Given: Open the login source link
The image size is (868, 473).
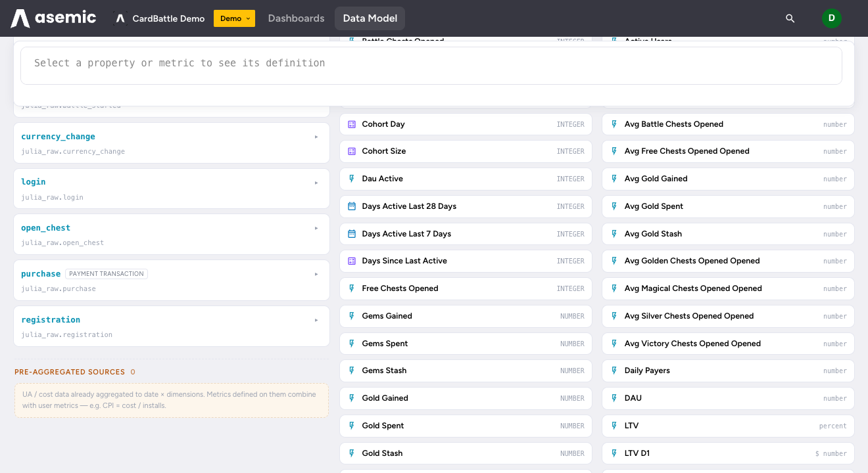Looking at the screenshot, I should [34, 182].
